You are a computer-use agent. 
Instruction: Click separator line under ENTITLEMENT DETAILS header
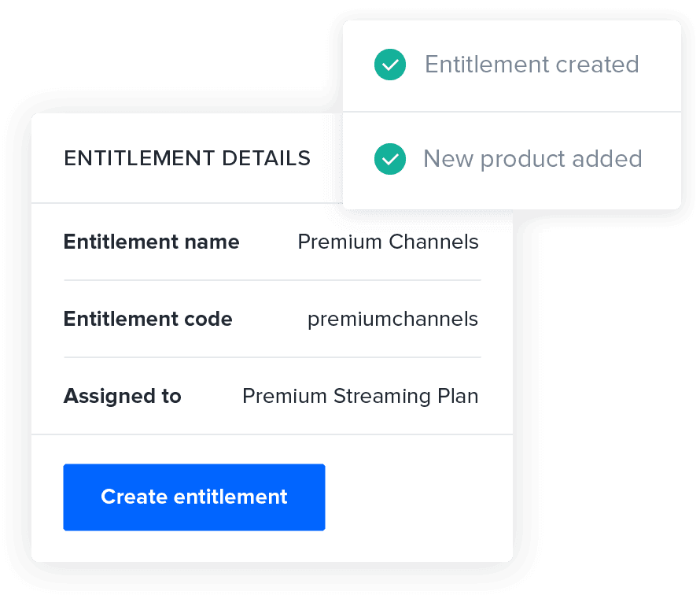tap(187, 203)
